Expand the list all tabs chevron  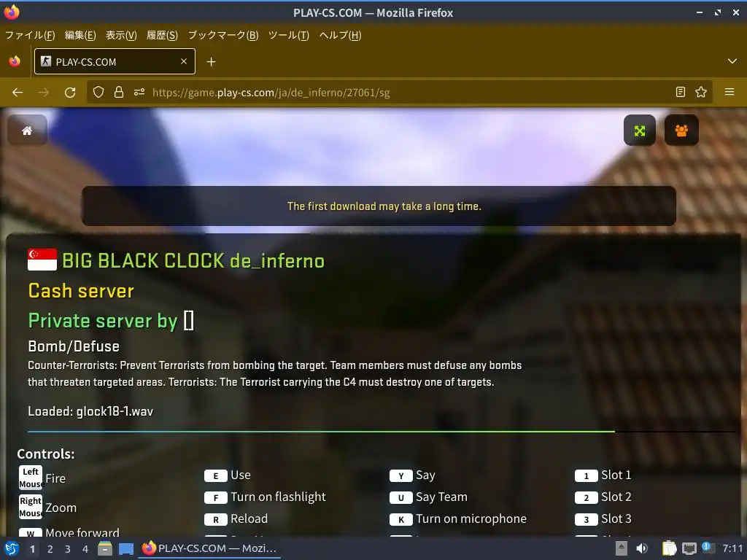point(732,61)
